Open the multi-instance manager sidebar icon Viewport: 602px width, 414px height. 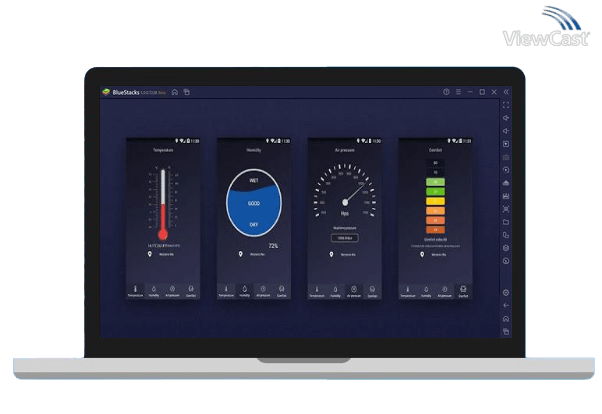[506, 235]
